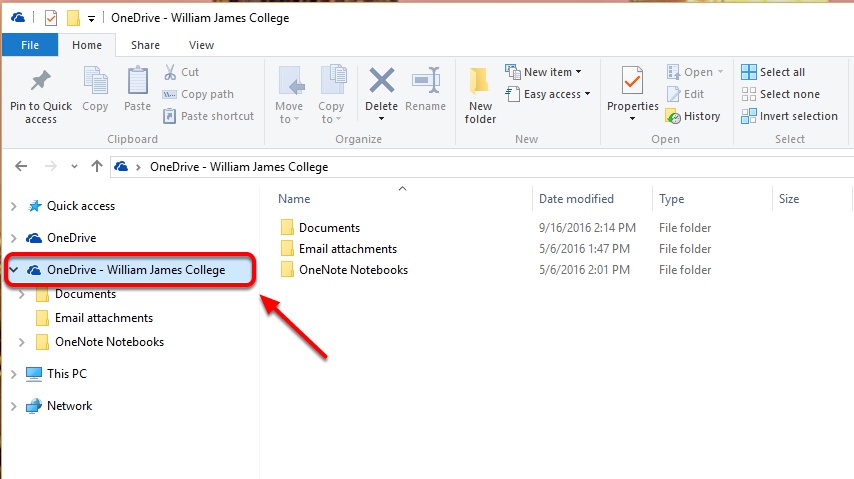Open the Easy access dropdown
The width and height of the screenshot is (854, 479).
tap(587, 94)
